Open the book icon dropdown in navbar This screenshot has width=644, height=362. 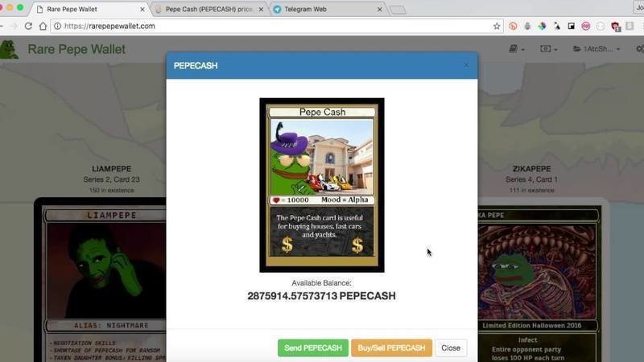click(x=516, y=49)
